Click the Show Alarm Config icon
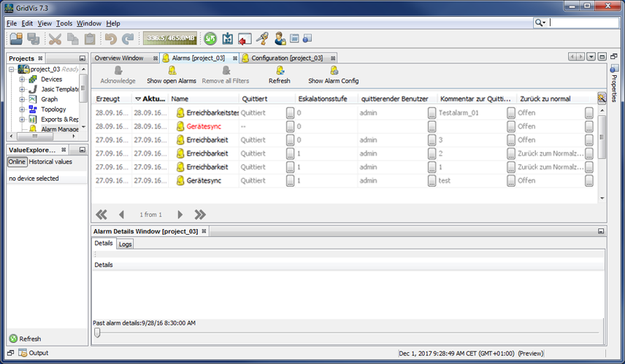The width and height of the screenshot is (625, 364). (x=334, y=71)
